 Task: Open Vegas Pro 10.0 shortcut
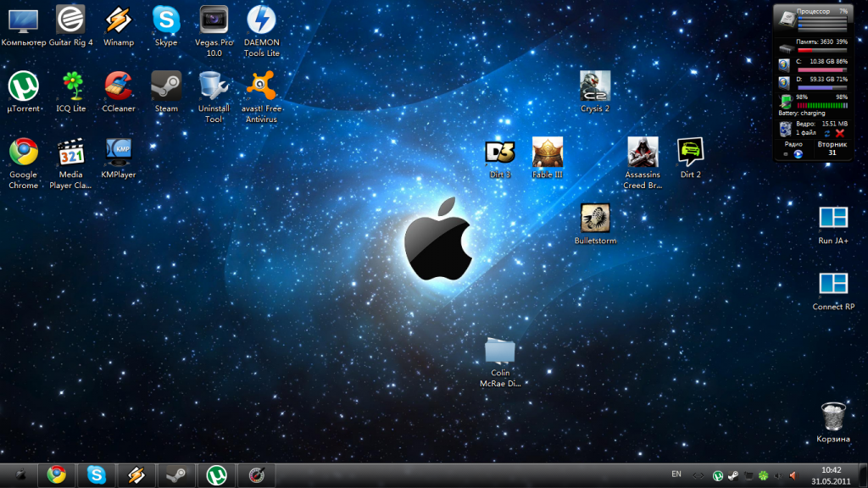click(x=214, y=31)
